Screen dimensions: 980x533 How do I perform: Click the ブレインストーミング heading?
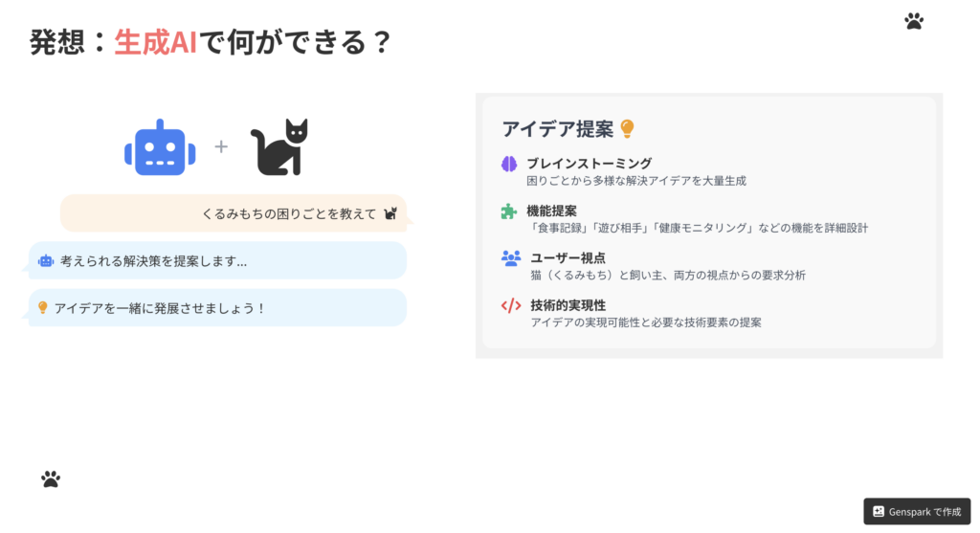click(590, 164)
